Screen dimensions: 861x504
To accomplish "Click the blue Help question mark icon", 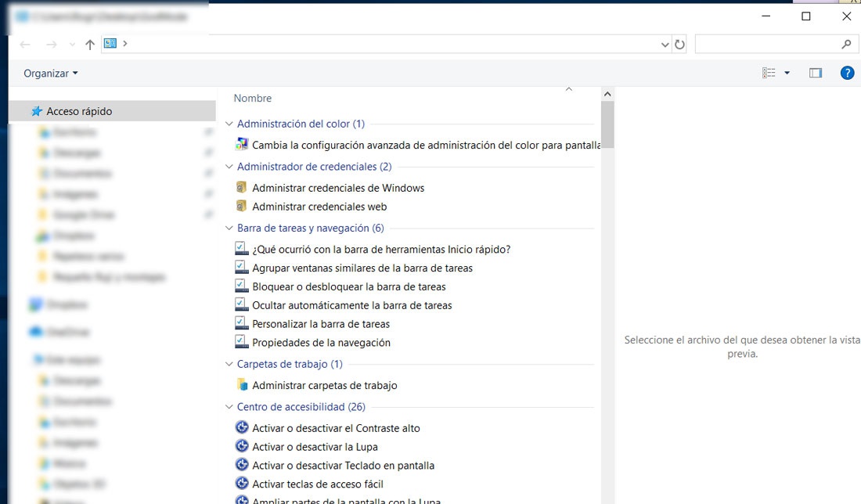I will 847,73.
